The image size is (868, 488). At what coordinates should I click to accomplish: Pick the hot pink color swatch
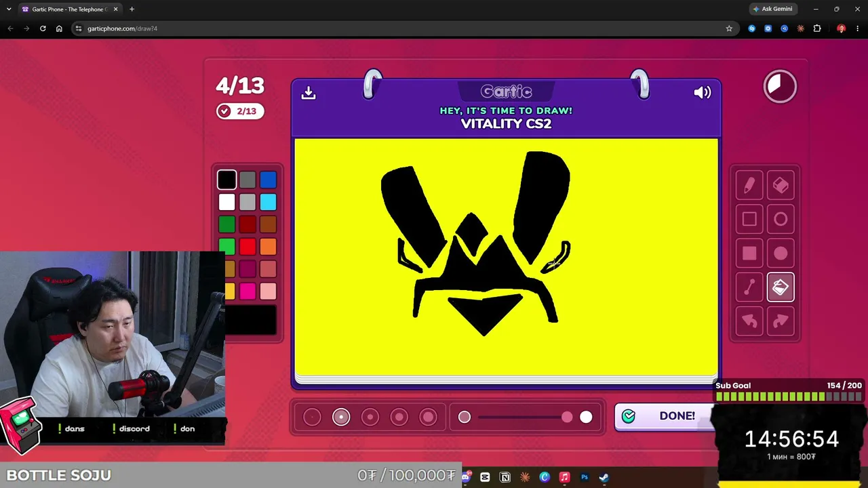pyautogui.click(x=248, y=291)
